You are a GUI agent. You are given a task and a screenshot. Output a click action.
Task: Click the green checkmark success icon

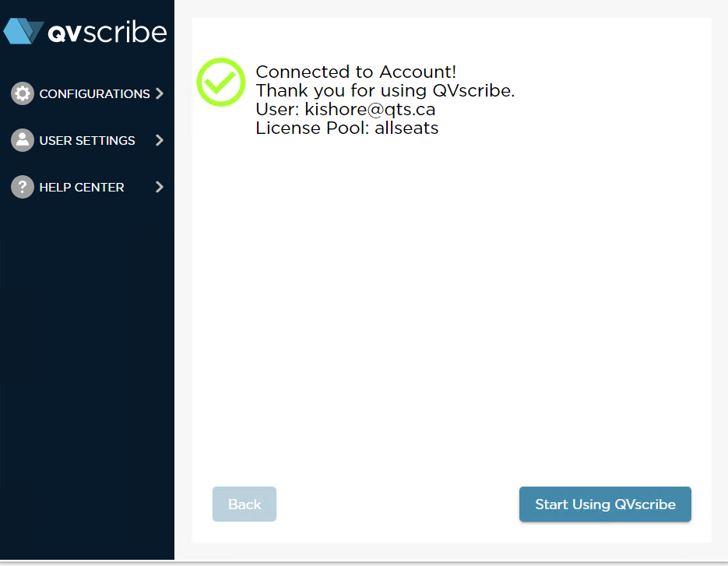[x=220, y=82]
